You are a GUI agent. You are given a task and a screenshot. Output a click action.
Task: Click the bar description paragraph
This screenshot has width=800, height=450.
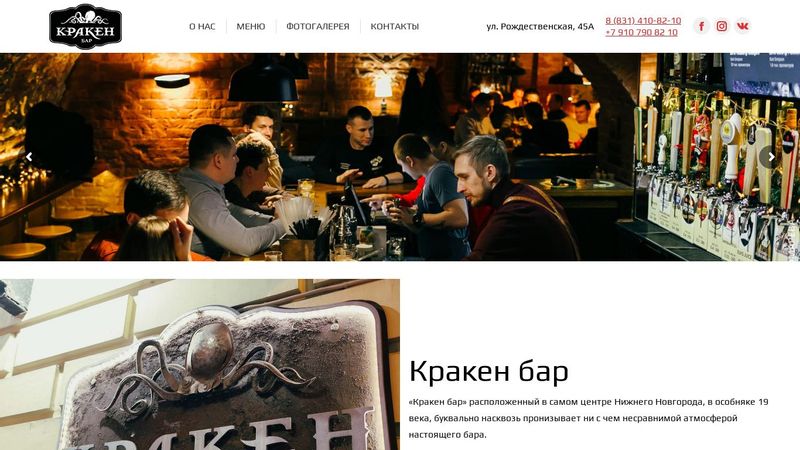[x=588, y=418]
